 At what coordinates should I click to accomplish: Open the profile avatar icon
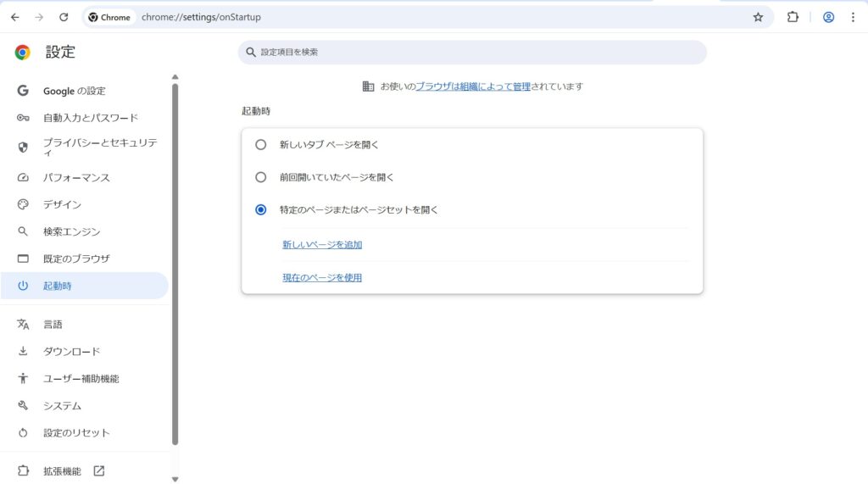[x=828, y=17]
